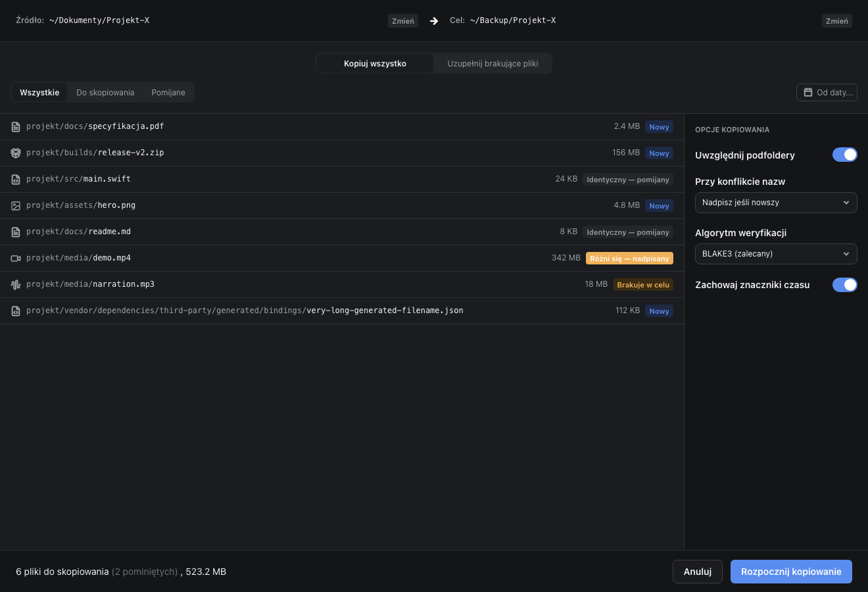868x592 pixels.
Task: Click the Brakuje w celu badge
Action: (x=643, y=285)
